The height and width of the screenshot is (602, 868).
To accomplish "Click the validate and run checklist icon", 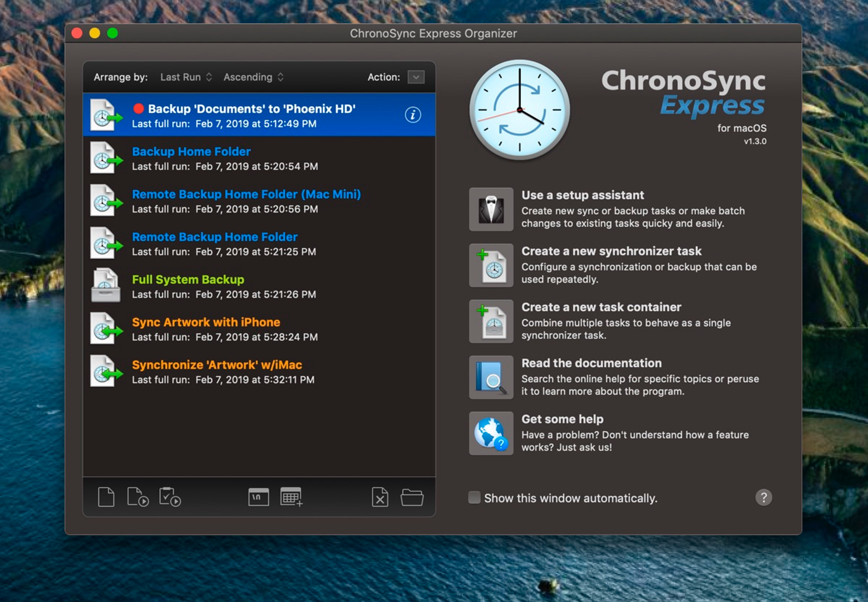I will click(x=170, y=497).
